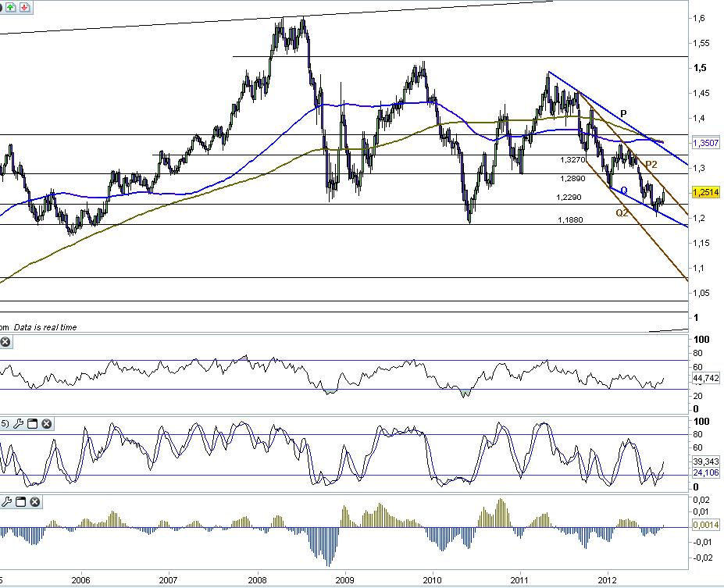Close the RSI indicator panel
The height and width of the screenshot is (588, 724).
pyautogui.click(x=5, y=342)
